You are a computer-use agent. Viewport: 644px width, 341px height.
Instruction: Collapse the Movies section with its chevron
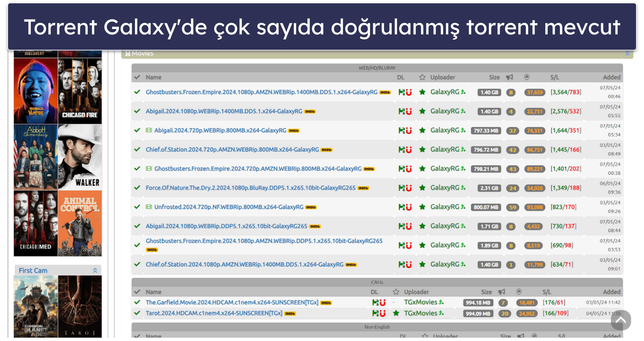pos(627,53)
